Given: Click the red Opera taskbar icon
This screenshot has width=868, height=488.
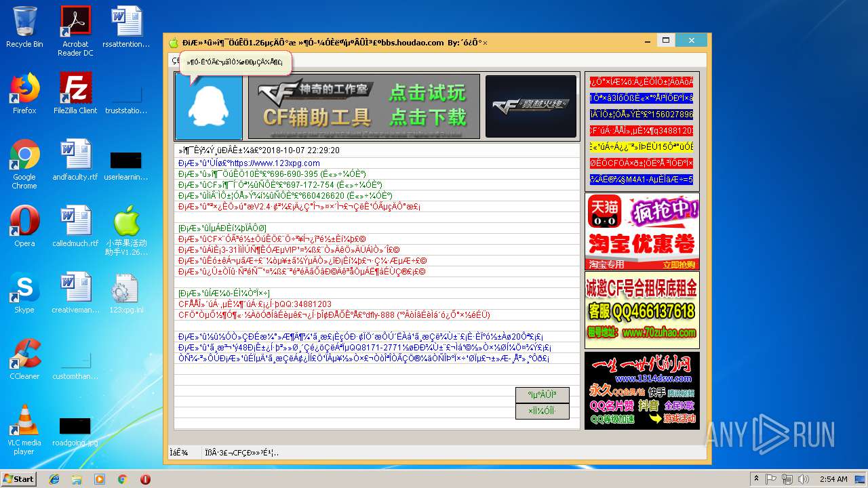Looking at the screenshot, I should [x=145, y=479].
